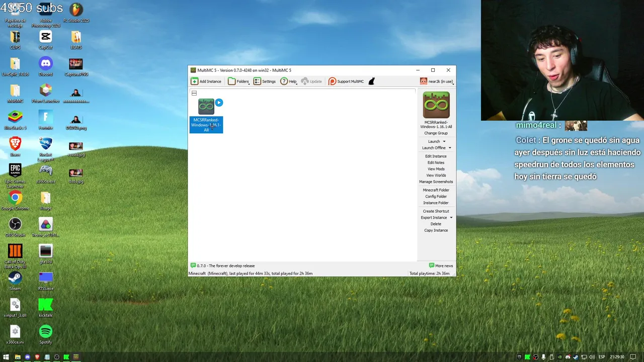Click the Brave browser desktop icon
644x362 pixels.
point(15,147)
